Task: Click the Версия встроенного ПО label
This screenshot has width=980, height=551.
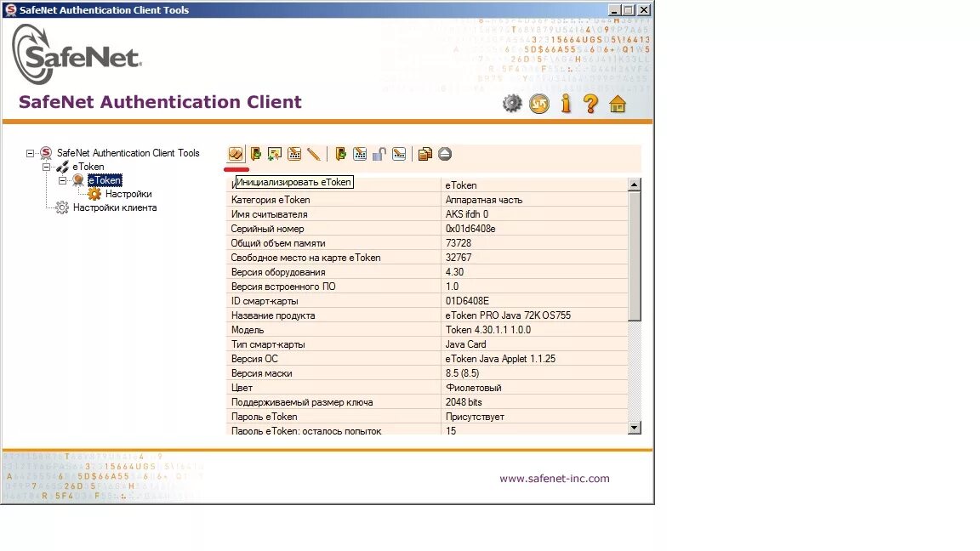Action: click(283, 287)
